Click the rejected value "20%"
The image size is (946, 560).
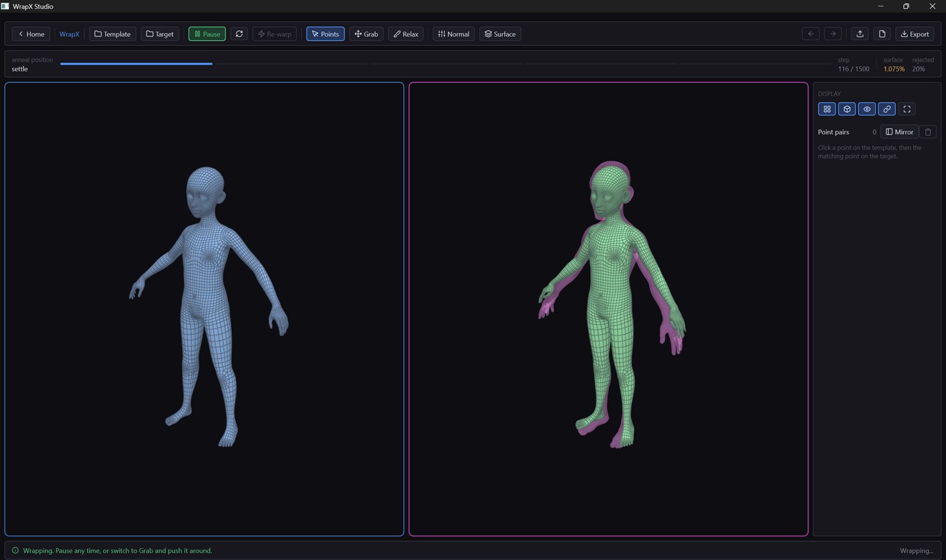pyautogui.click(x=918, y=69)
